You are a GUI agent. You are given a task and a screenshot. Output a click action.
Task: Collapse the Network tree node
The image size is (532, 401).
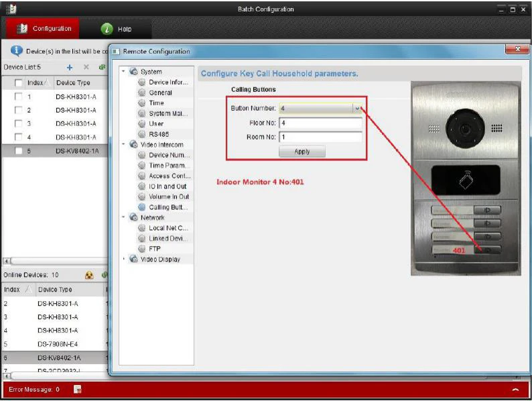(123, 217)
